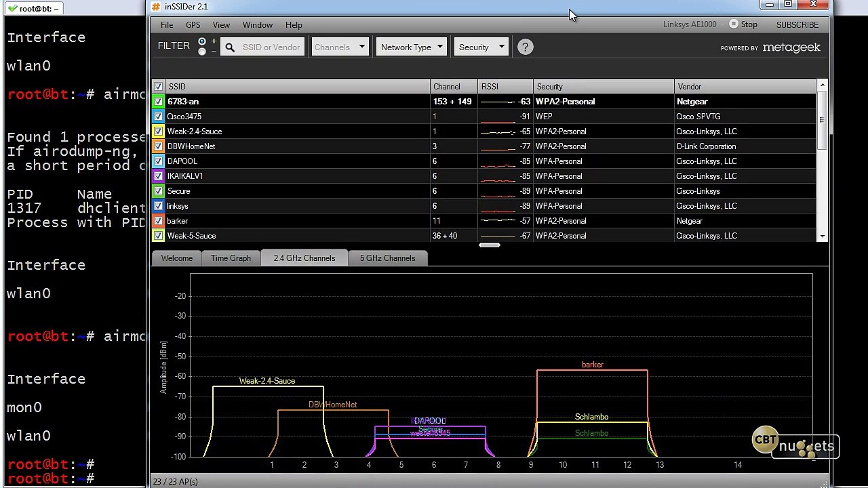Click the network list scrollbar thumb
Screen dimensions: 868x488
pyautogui.click(x=823, y=120)
